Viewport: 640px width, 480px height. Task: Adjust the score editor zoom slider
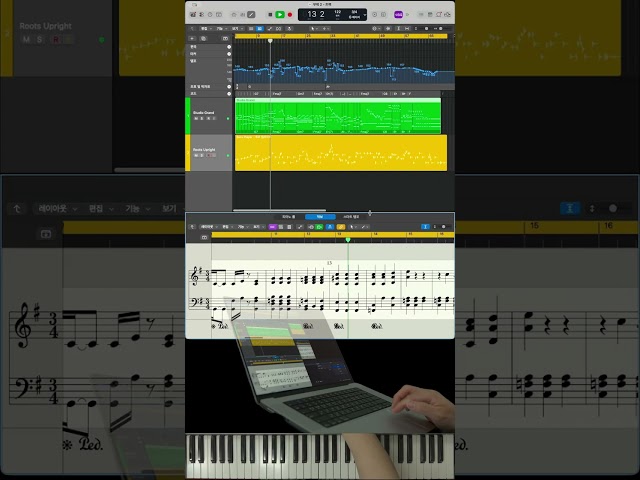[442, 227]
